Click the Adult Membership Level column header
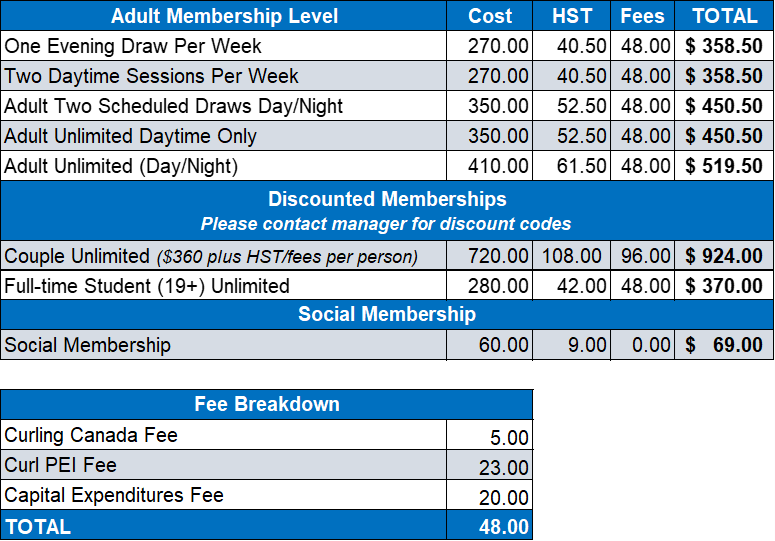 [224, 16]
